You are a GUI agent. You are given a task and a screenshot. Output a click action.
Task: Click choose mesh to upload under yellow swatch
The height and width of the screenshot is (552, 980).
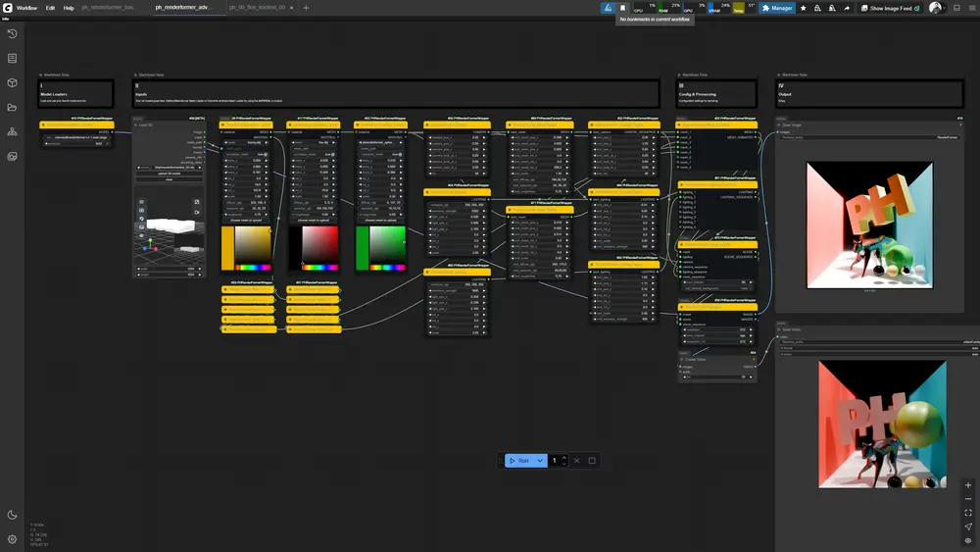(x=246, y=220)
